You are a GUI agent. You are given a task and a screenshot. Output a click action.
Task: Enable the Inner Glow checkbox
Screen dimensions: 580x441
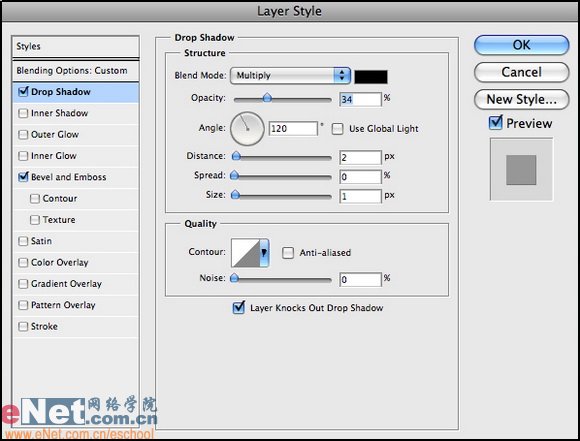23,156
